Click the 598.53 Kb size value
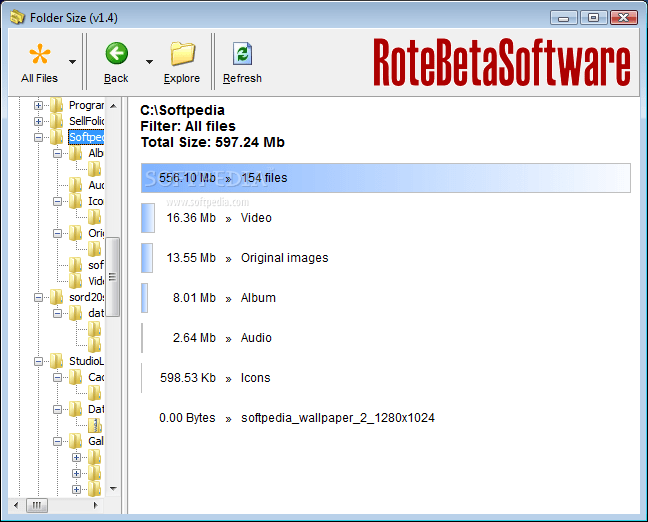648x522 pixels. pos(188,378)
